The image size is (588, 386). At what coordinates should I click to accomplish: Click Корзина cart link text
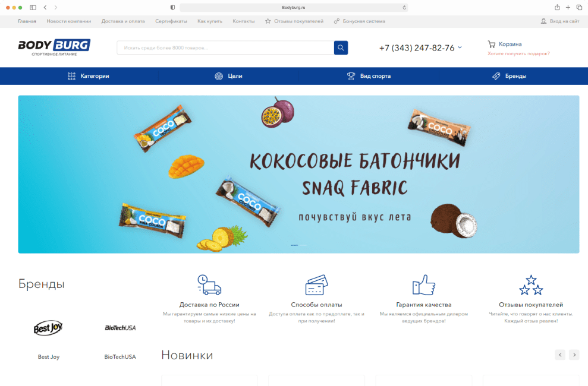click(510, 44)
